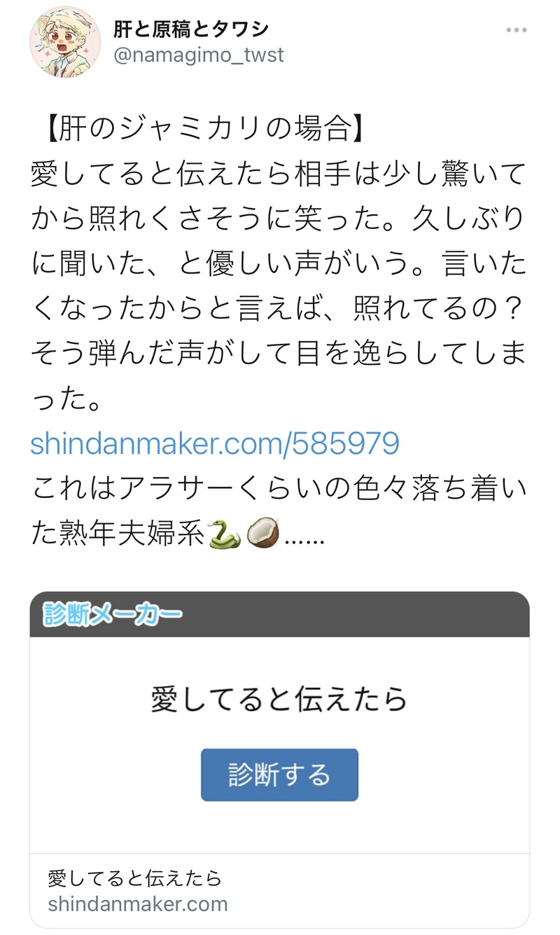The width and height of the screenshot is (560, 935).
Task: Click the coconut emoji in the tweet
Action: point(265,535)
